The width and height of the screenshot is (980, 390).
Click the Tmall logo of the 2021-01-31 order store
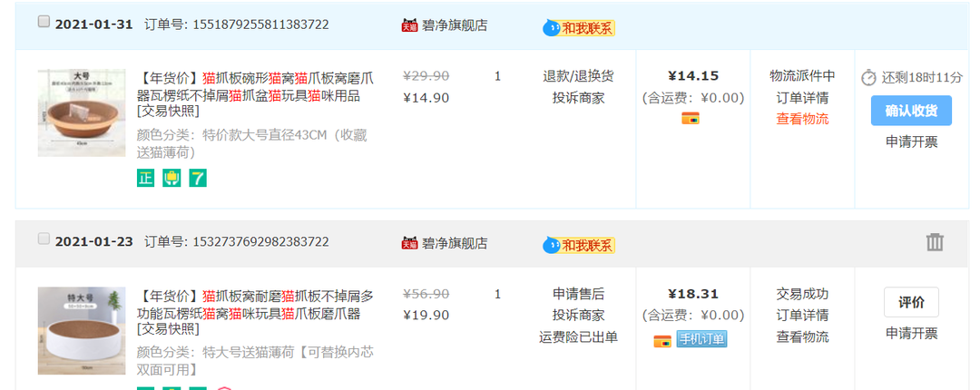point(409,25)
